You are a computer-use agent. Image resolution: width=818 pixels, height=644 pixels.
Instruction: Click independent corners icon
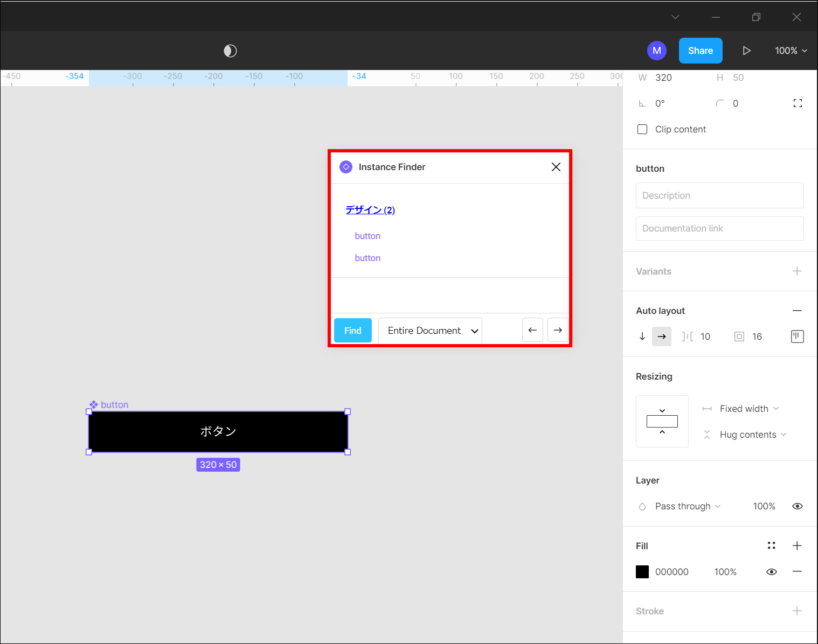click(798, 103)
